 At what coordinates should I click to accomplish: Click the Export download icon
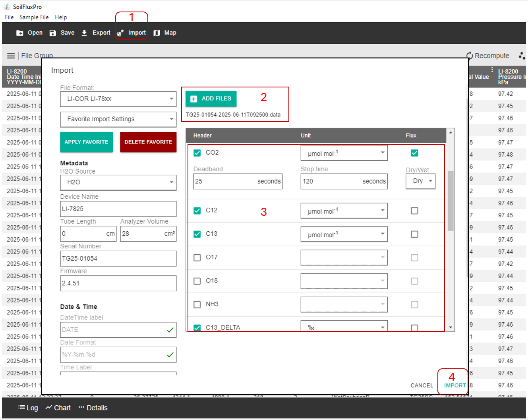(84, 33)
